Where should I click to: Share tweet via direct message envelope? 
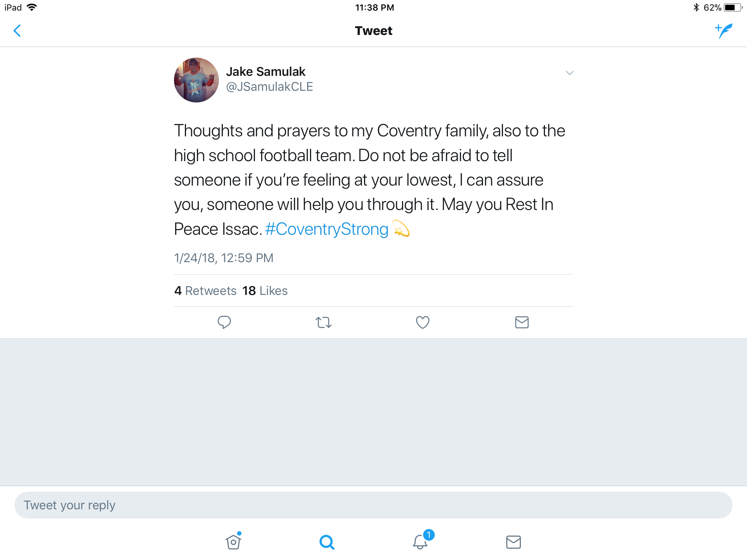[x=522, y=322]
